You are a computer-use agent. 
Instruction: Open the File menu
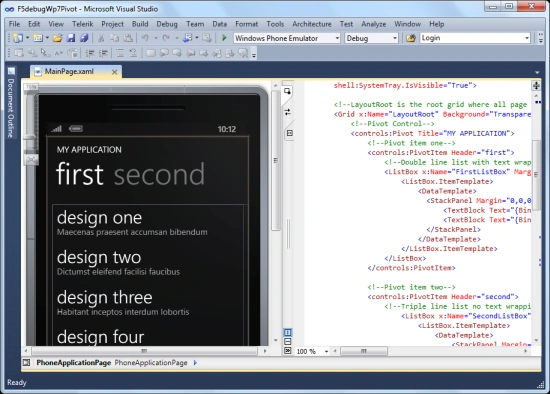click(x=14, y=24)
